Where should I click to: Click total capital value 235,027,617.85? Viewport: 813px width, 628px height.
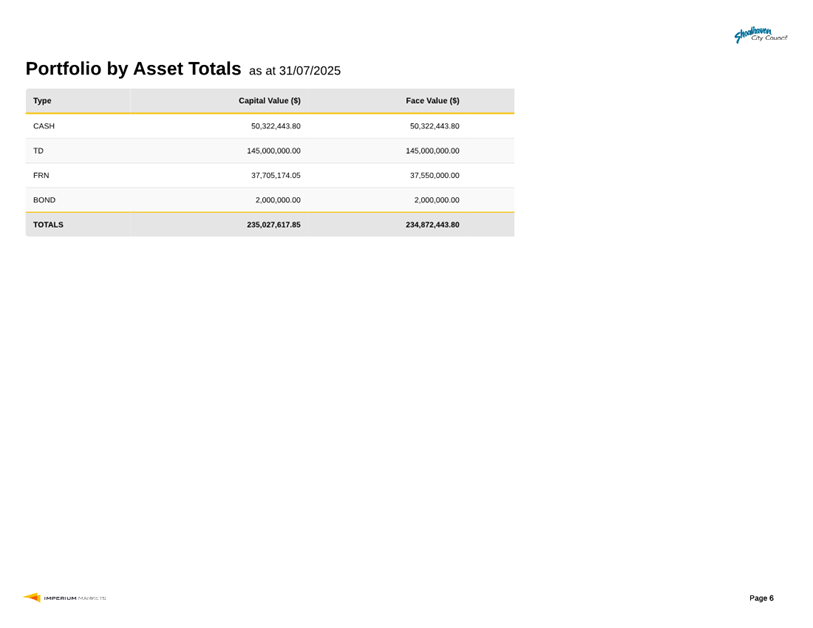273,225
